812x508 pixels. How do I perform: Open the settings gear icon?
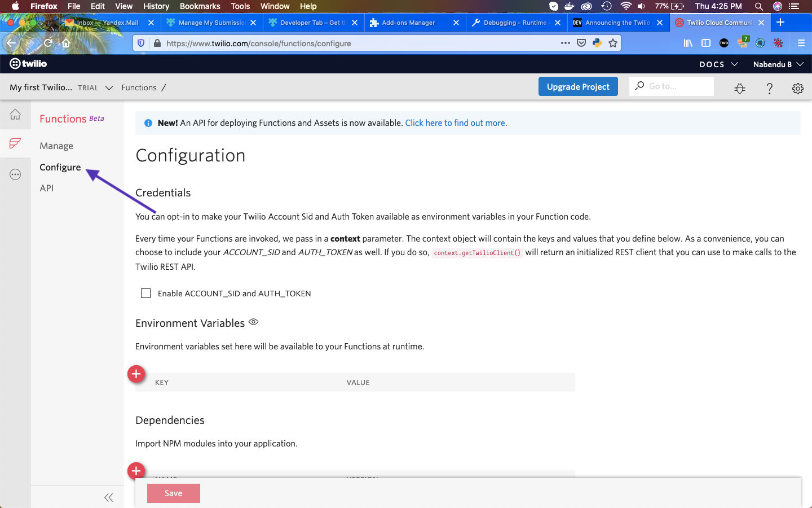pyautogui.click(x=797, y=88)
